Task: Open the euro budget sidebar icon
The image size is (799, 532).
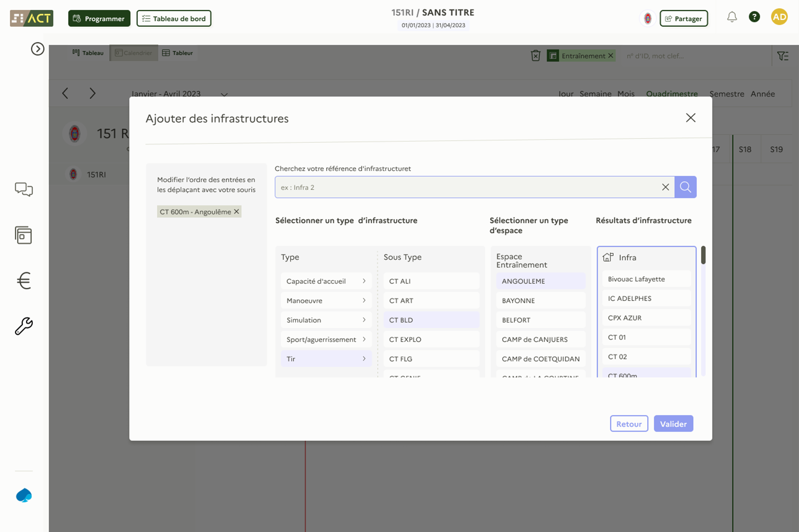Action: click(24, 280)
